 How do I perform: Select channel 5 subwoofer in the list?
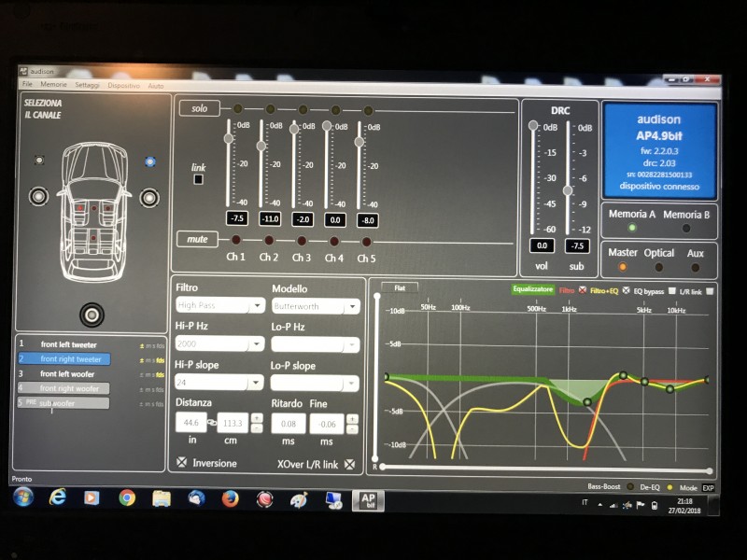[x=63, y=403]
